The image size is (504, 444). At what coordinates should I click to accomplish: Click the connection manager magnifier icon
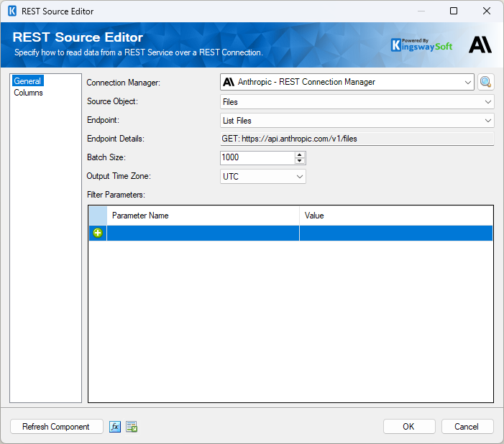485,82
